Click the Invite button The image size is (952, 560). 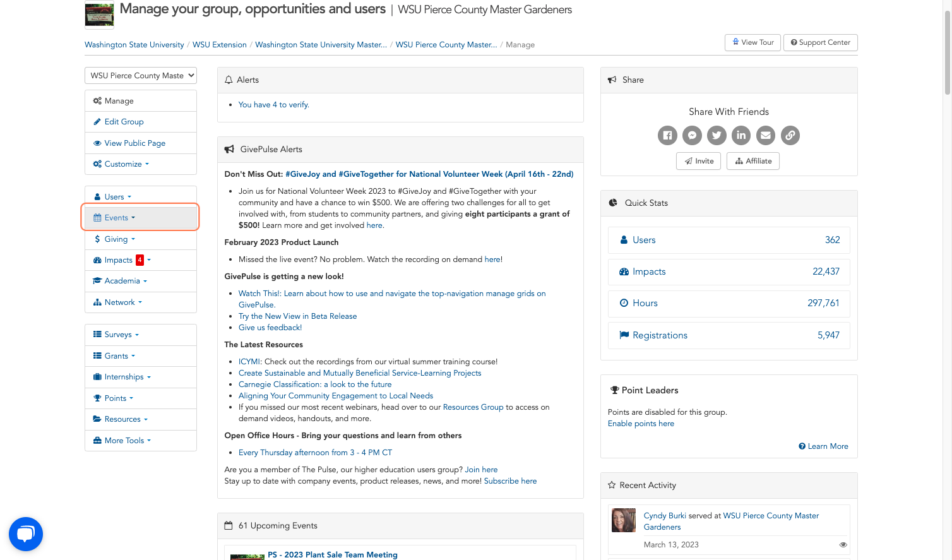coord(698,161)
